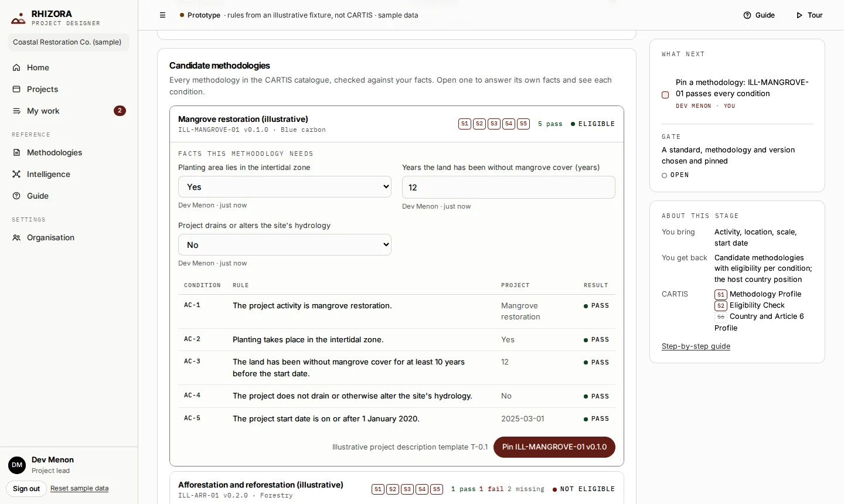Toggle the sidebar hamburger menu icon
Viewport: 844px width, 504px height.
tap(163, 15)
